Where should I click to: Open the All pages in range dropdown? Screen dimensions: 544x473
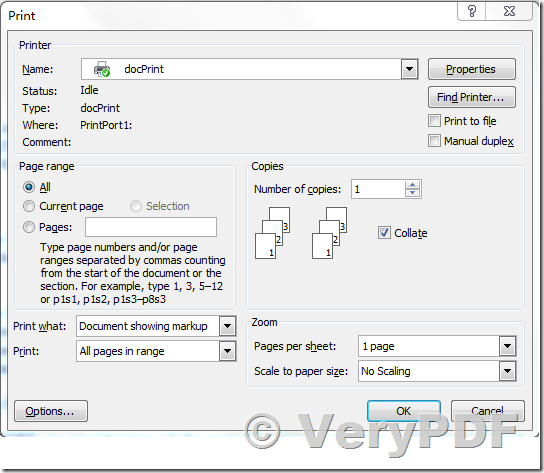pos(228,351)
